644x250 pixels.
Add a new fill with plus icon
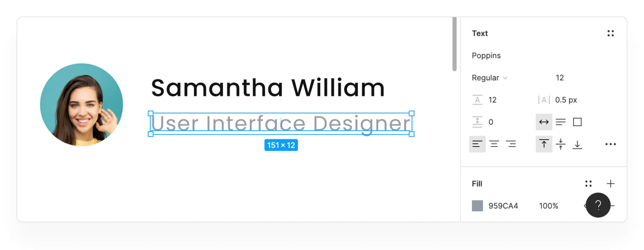pyautogui.click(x=610, y=183)
